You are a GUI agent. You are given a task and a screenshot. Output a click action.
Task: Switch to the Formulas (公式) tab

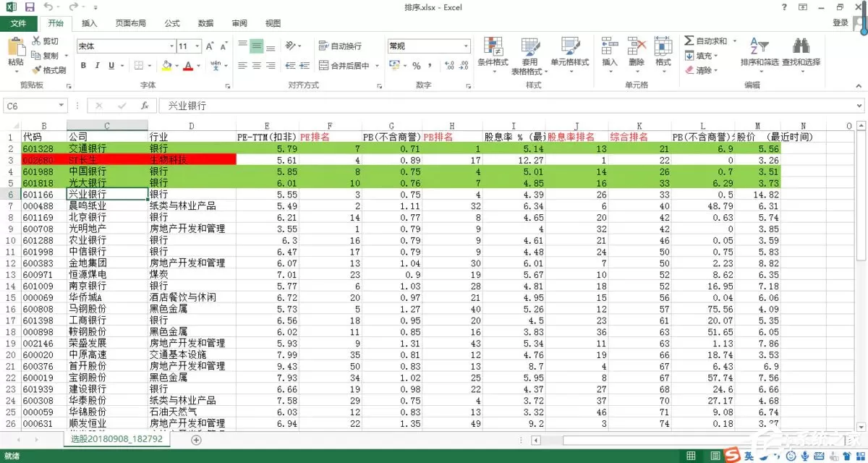point(172,23)
